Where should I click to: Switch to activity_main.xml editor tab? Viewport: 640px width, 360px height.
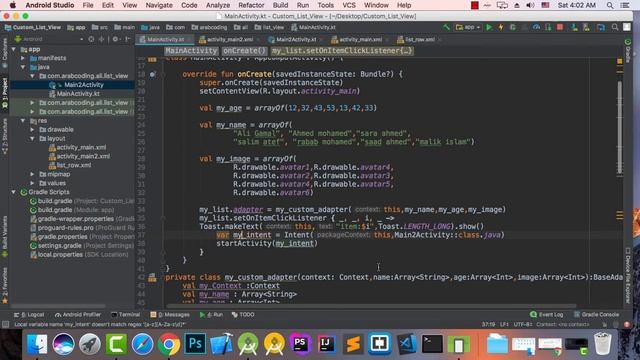pyautogui.click(x=360, y=40)
